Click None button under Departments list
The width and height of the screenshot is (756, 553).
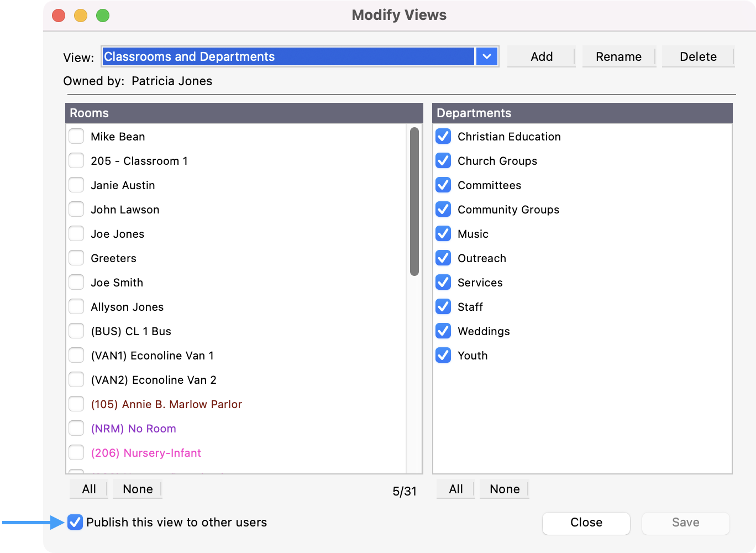pyautogui.click(x=505, y=489)
